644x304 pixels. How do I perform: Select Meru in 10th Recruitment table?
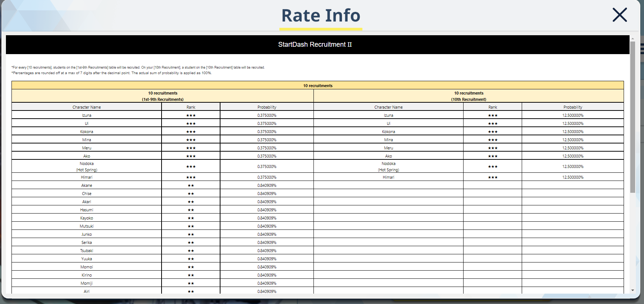click(x=388, y=148)
